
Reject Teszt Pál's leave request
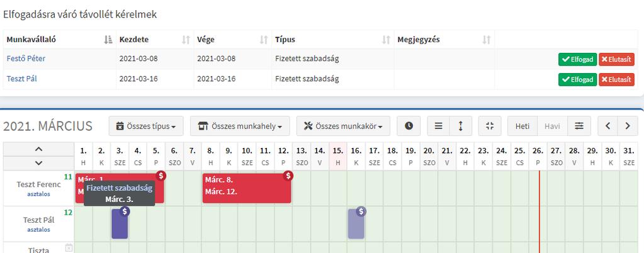click(616, 79)
